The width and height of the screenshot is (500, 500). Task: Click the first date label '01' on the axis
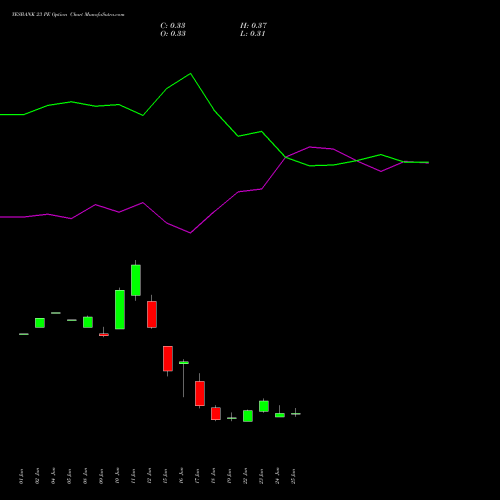[21, 476]
